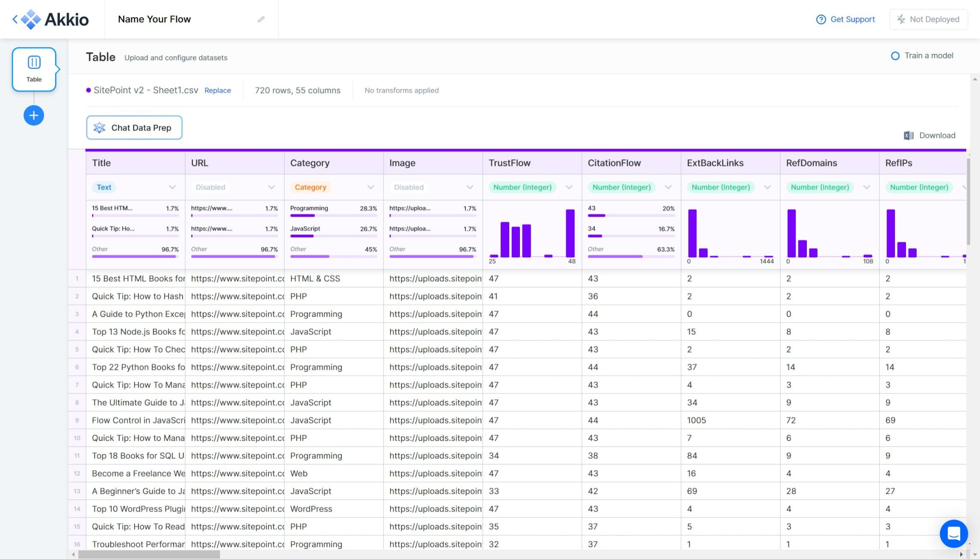Click the Get Support help icon
The height and width of the screenshot is (559, 980).
click(821, 19)
